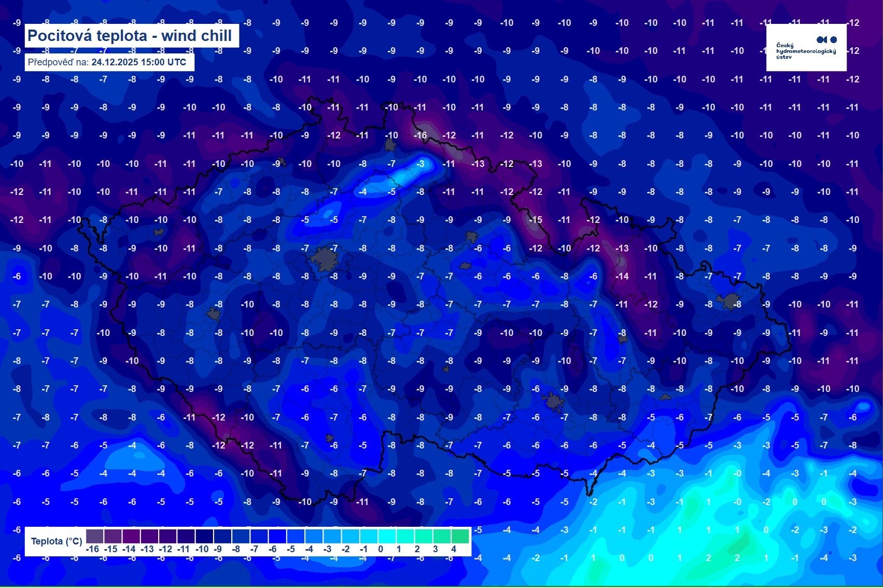Click the Olomouc city marker
The height and width of the screenshot is (588, 883).
click(x=623, y=339)
